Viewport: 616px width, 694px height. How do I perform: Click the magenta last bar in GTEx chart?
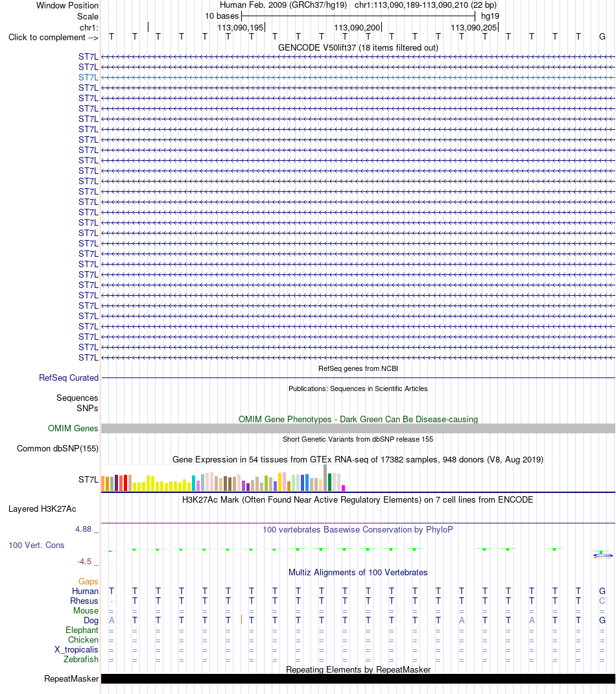(344, 488)
